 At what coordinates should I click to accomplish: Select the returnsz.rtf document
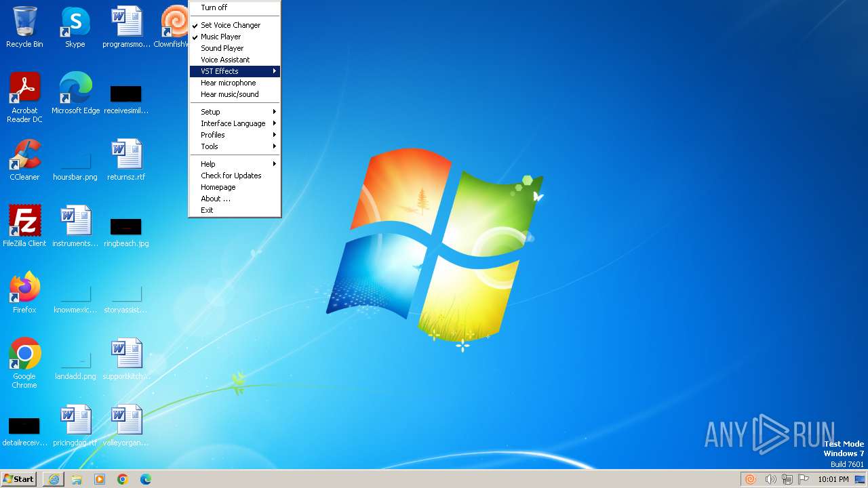126,160
